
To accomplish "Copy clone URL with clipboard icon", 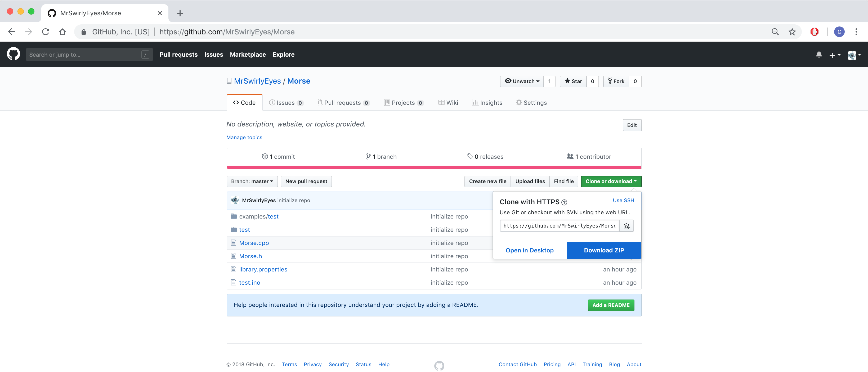I will point(627,226).
